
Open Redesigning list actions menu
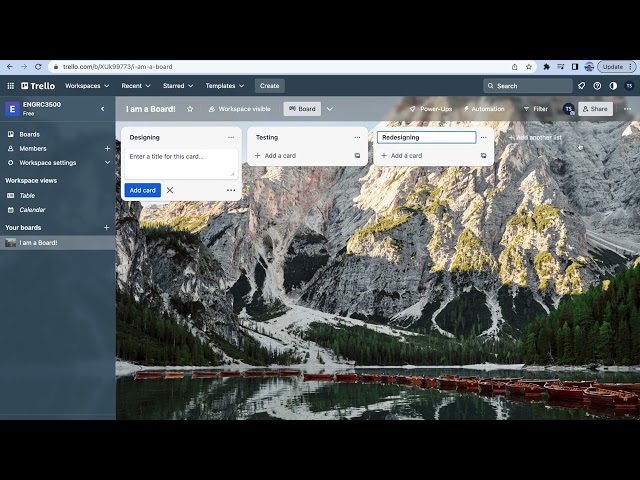click(484, 138)
